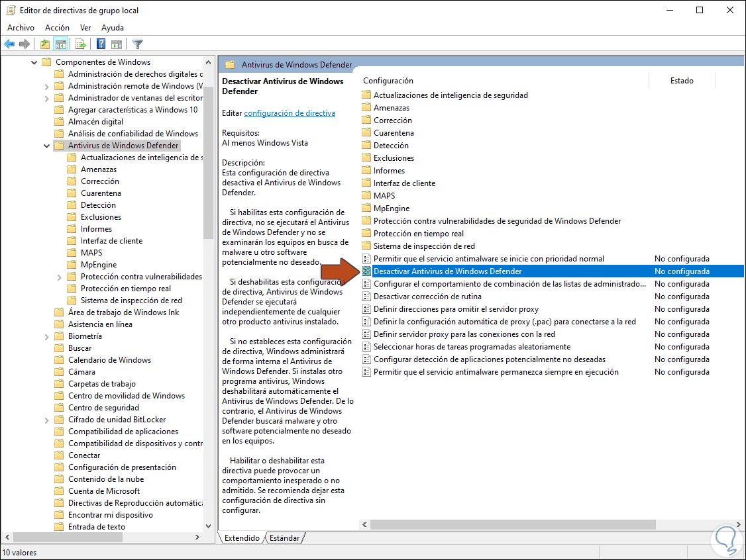The image size is (746, 560).
Task: Select Calendario de Windows in the tree
Action: click(109, 360)
